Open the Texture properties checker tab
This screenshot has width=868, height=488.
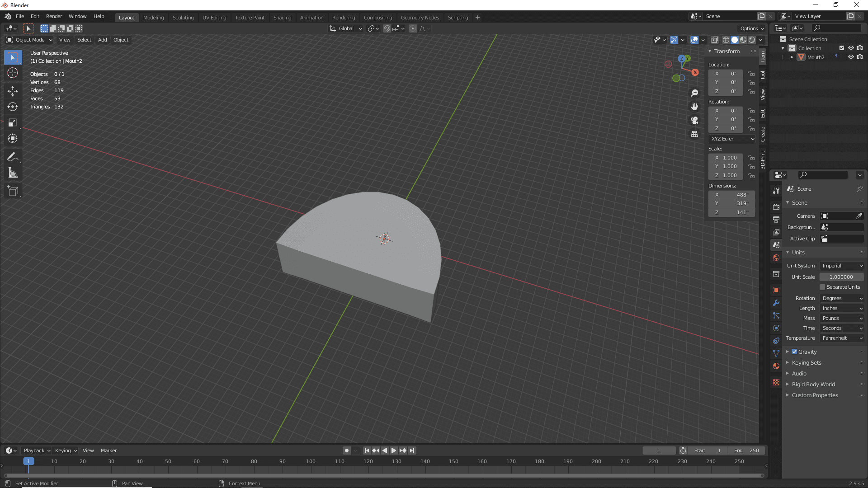(x=776, y=382)
